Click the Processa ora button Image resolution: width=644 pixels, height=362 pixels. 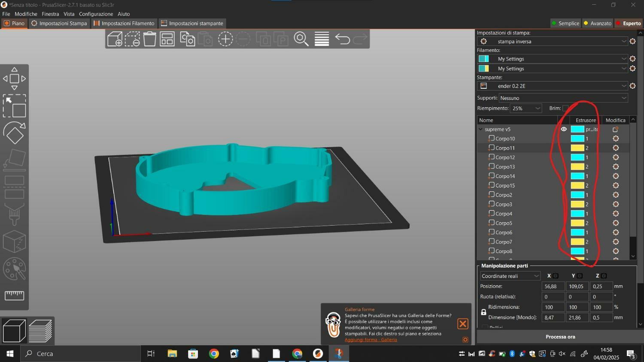point(560,337)
